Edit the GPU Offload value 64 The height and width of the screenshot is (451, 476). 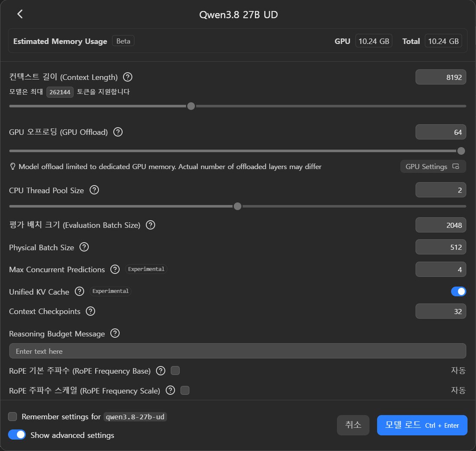pos(441,132)
